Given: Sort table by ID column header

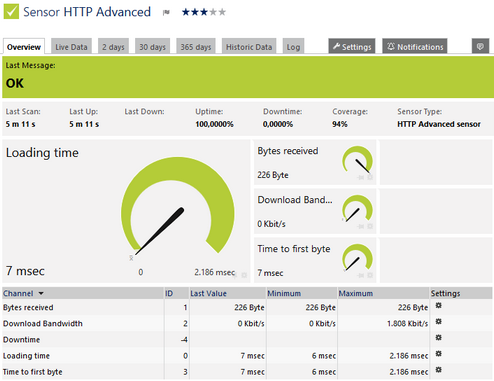Looking at the screenshot, I should click(x=169, y=293).
